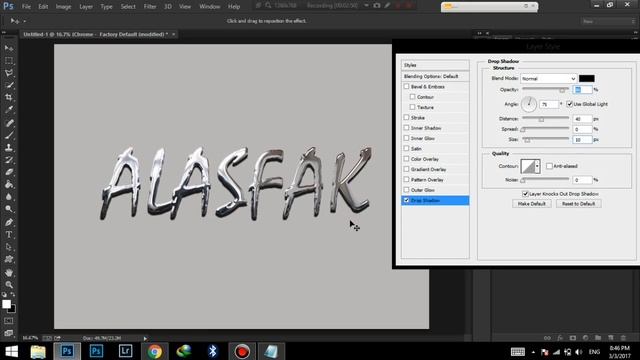
Task: Enable the Inner Shadow checkbox
Action: point(406,128)
